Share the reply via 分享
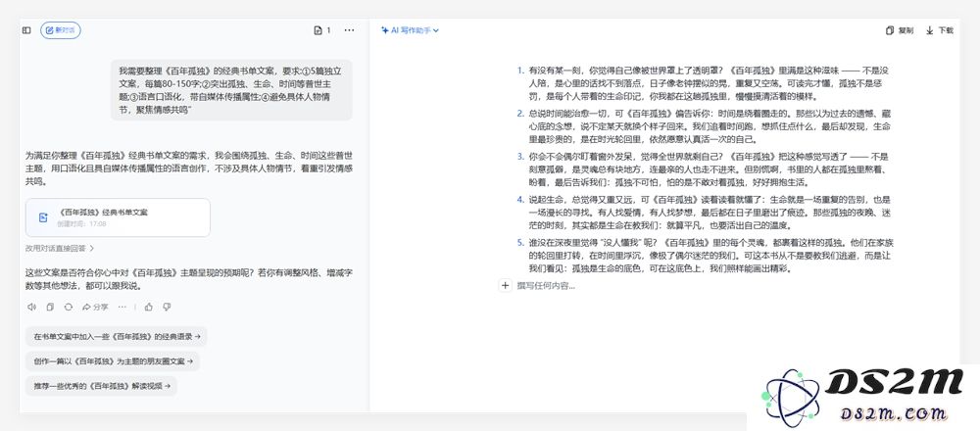 [x=95, y=307]
